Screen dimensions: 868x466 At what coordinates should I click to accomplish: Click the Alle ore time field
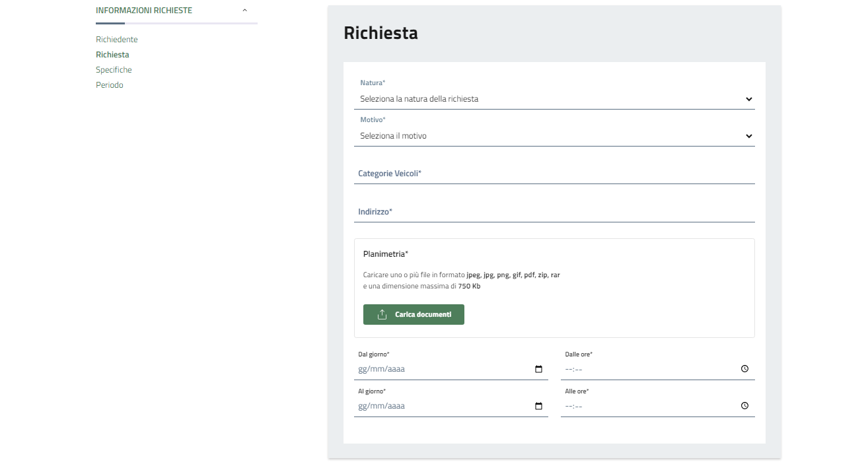click(647, 406)
